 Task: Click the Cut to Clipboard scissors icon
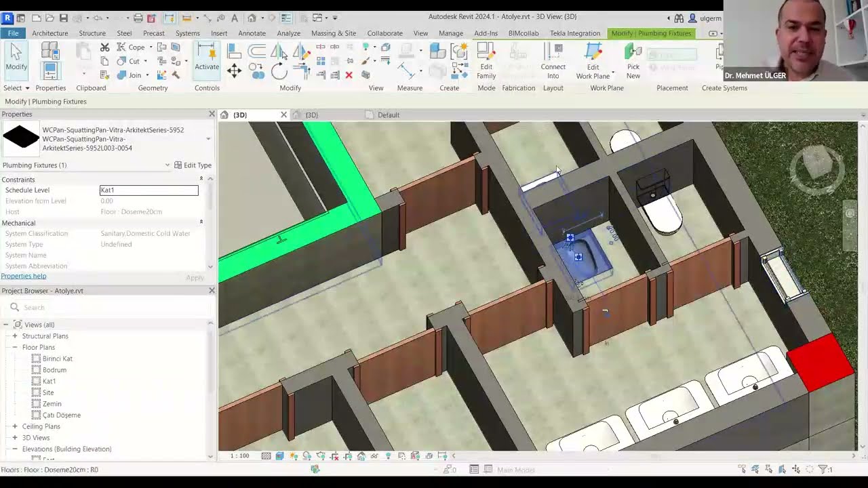point(104,47)
